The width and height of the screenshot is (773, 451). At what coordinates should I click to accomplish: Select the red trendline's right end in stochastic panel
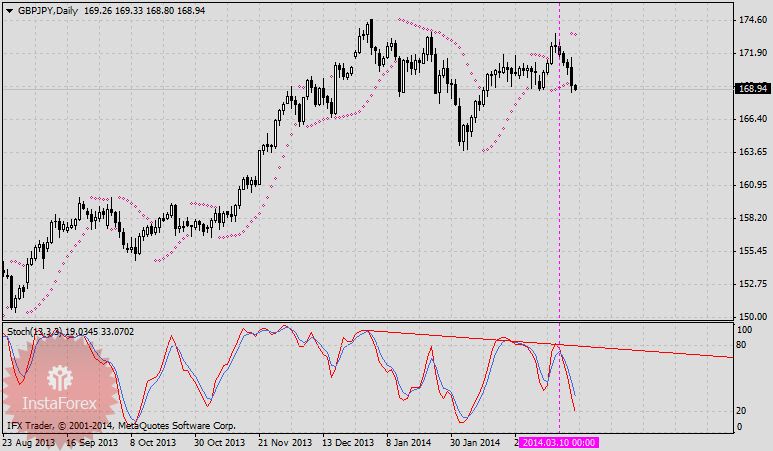(732, 356)
